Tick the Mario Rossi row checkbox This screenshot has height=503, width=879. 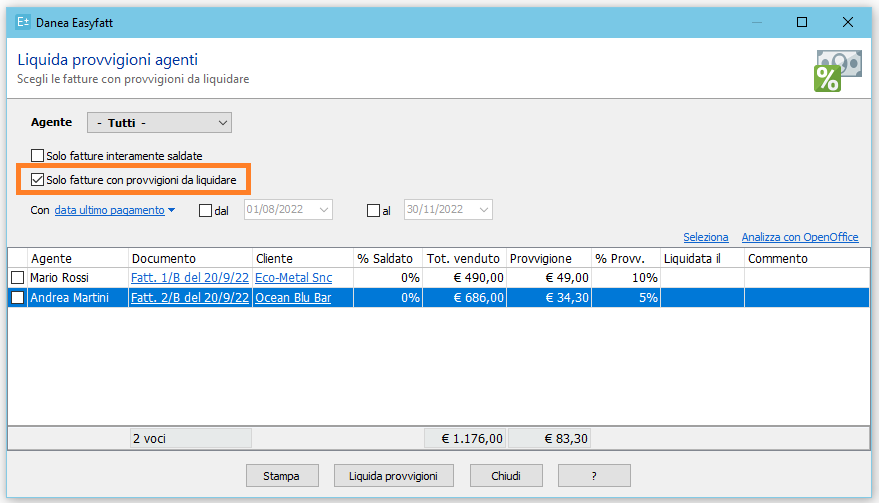click(x=18, y=278)
